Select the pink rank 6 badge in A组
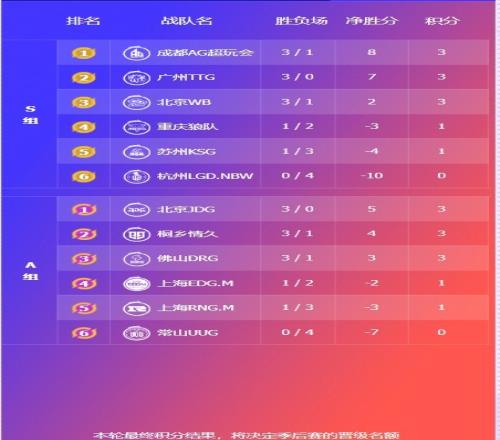Screen dimensions: 500x440 click(84, 333)
